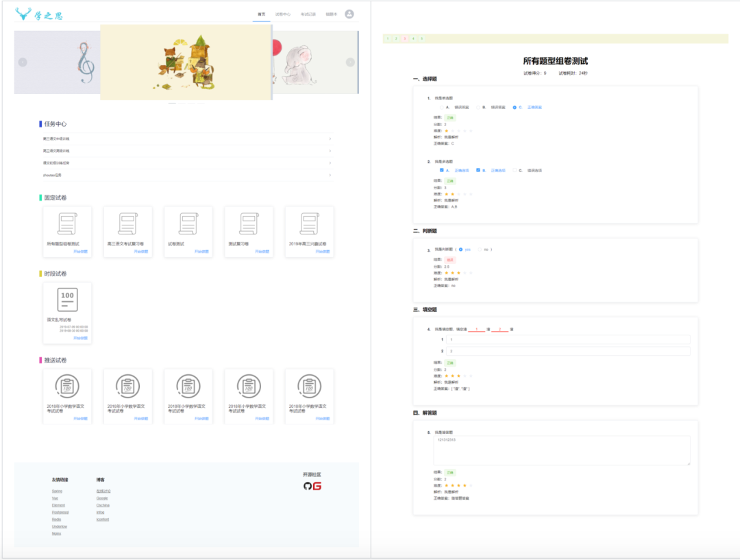Click 开始做题 on 测试复习卷 card
Screen dimensions: 740x560
point(262,252)
